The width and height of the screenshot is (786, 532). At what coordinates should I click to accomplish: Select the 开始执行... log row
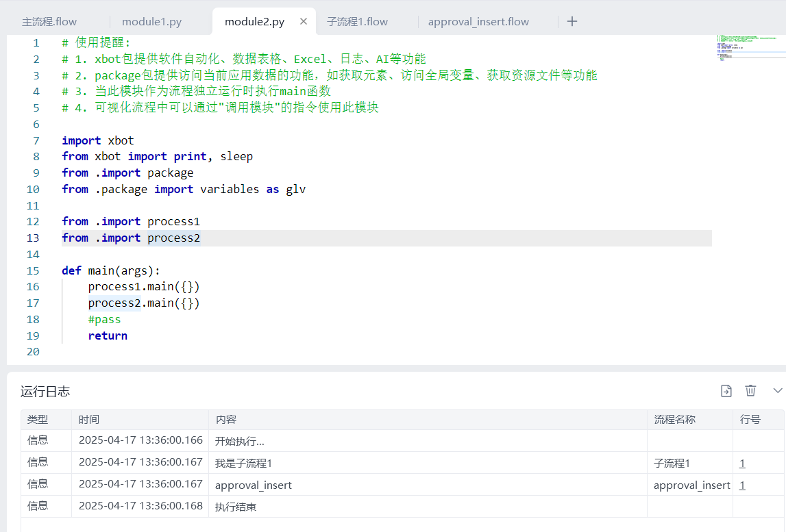240,441
